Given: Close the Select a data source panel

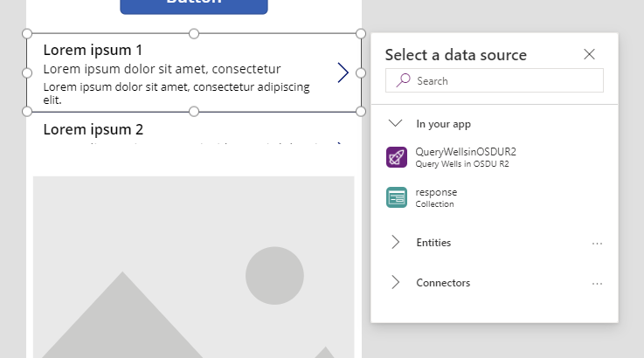Looking at the screenshot, I should tap(589, 54).
